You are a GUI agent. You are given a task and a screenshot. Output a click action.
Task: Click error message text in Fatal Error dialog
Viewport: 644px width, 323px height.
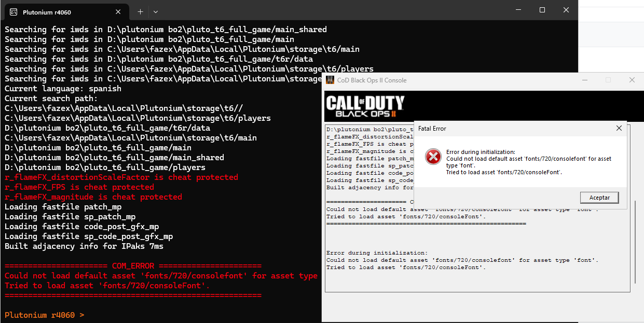[x=529, y=162]
